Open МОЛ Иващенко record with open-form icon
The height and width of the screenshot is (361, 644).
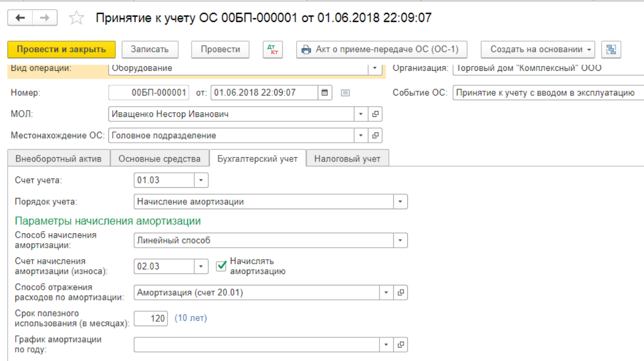376,114
